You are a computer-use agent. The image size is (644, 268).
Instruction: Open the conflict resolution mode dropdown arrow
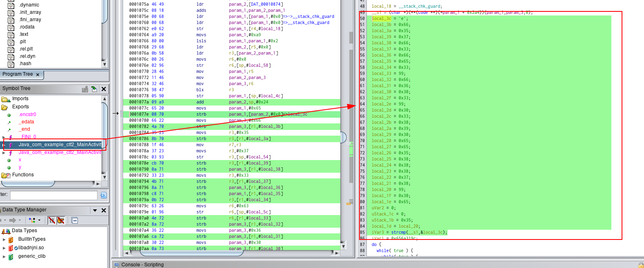(x=40, y=220)
